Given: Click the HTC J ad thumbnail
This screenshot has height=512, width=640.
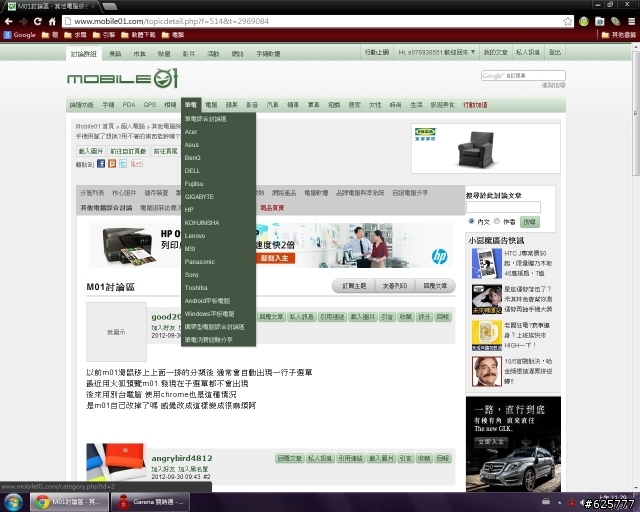Looking at the screenshot, I should (487, 264).
